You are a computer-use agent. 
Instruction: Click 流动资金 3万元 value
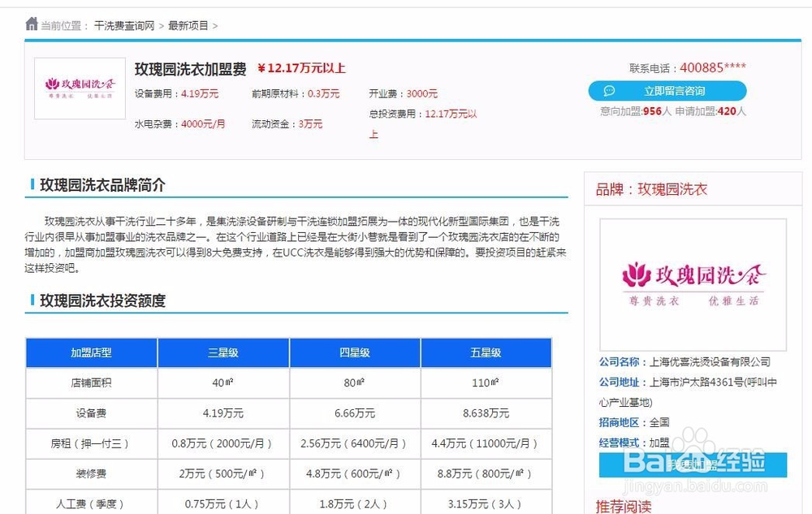click(310, 124)
